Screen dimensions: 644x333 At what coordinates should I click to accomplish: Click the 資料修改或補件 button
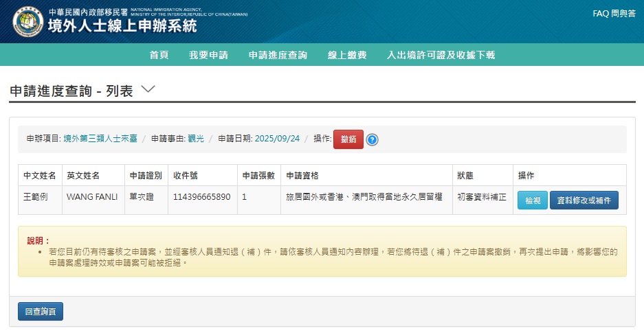coord(584,200)
